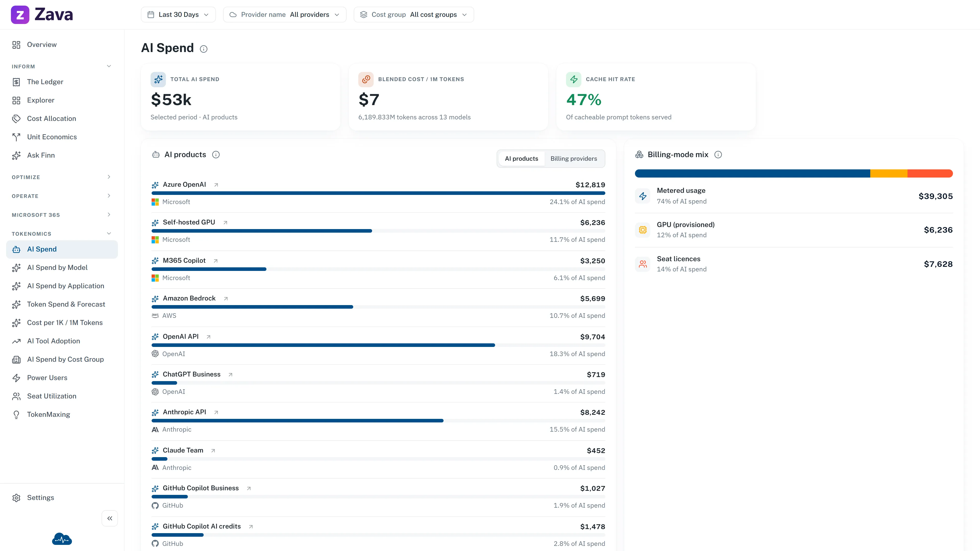
Task: Click the Azure OpenAI spend bar
Action: click(x=378, y=193)
